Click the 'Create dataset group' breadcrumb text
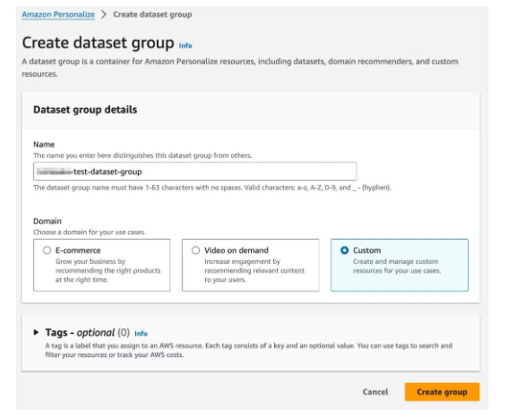This screenshot has width=521, height=420. point(153,15)
